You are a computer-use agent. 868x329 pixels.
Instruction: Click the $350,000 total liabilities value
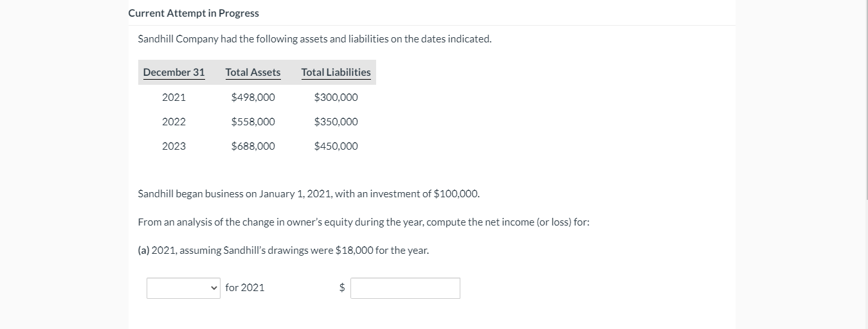[x=336, y=121]
